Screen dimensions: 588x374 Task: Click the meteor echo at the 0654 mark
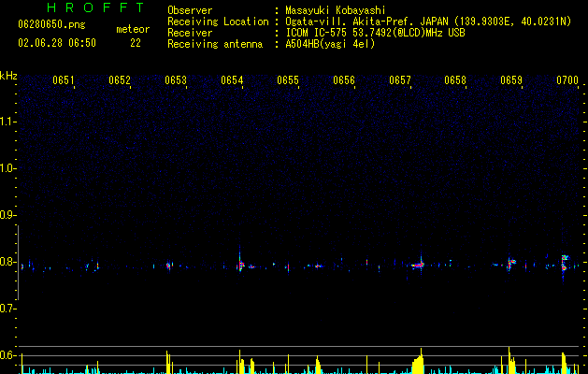click(240, 266)
